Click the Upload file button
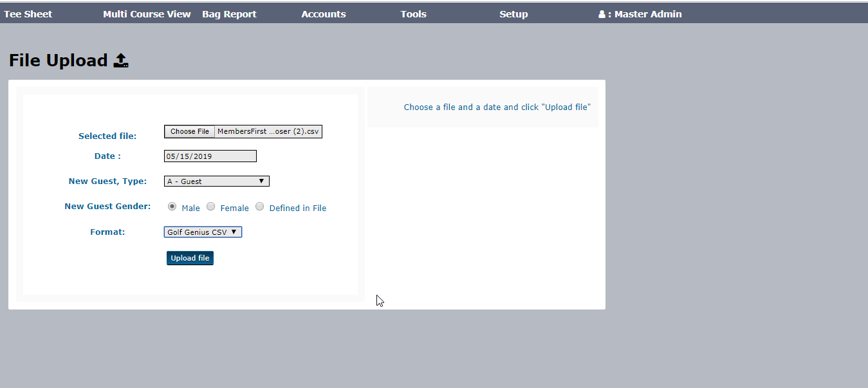The width and height of the screenshot is (868, 388). [190, 258]
